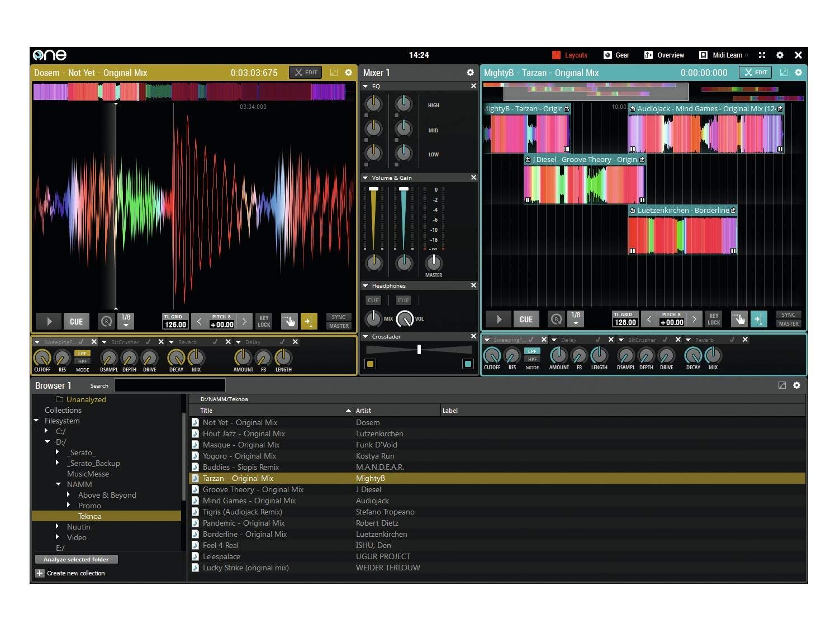Image resolution: width=840 pixels, height=629 pixels.
Task: Toggle the teal follow-playhead icon on MightyB deck
Action: click(759, 319)
